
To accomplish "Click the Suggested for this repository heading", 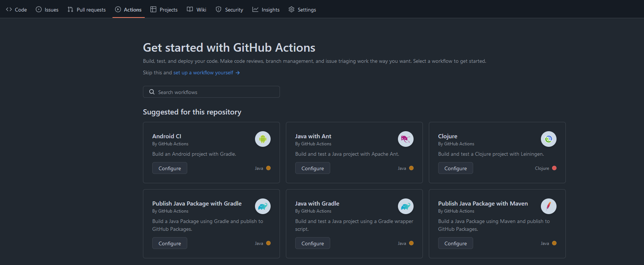I will (x=192, y=112).
